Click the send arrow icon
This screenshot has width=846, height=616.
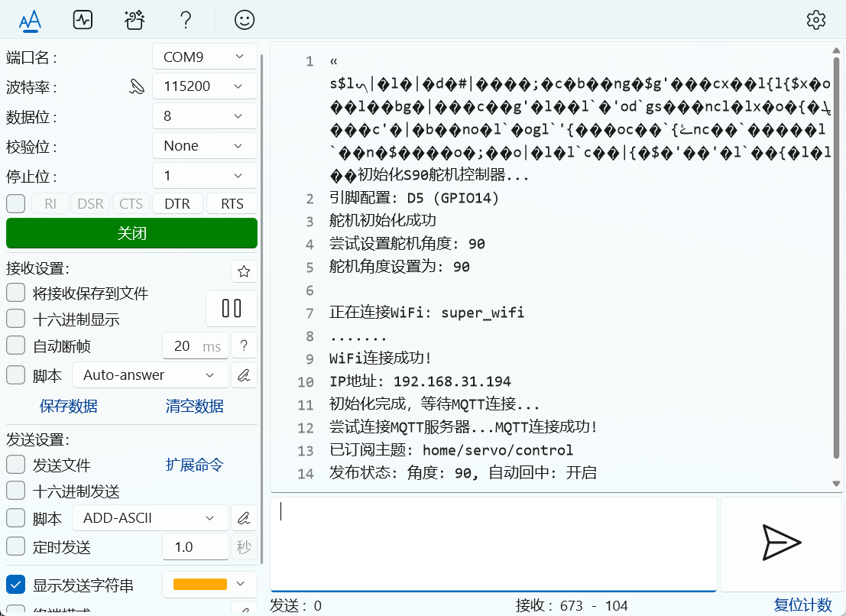781,543
